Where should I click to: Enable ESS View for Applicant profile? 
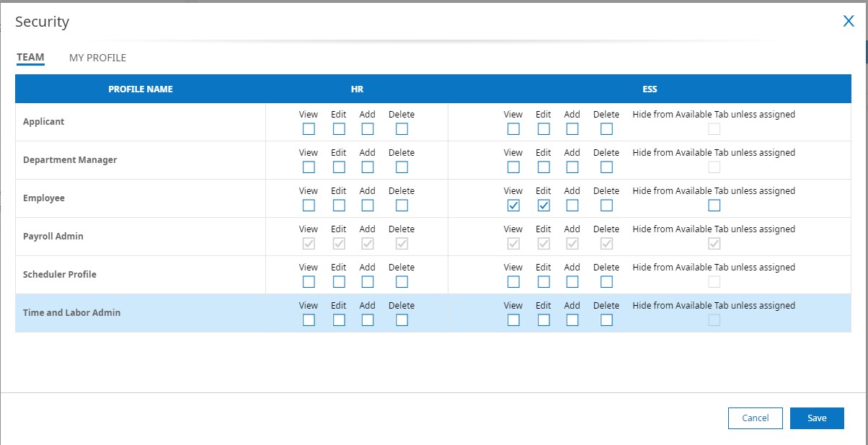click(513, 129)
